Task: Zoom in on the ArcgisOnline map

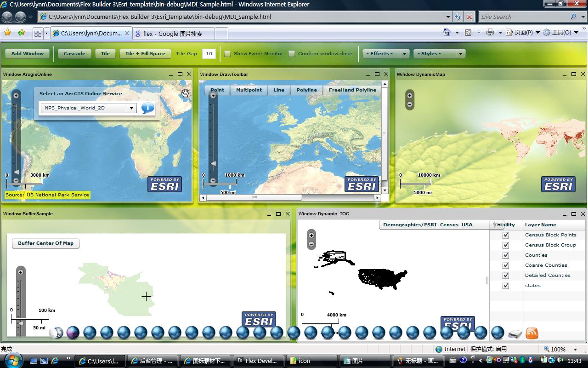Action: pos(16,96)
